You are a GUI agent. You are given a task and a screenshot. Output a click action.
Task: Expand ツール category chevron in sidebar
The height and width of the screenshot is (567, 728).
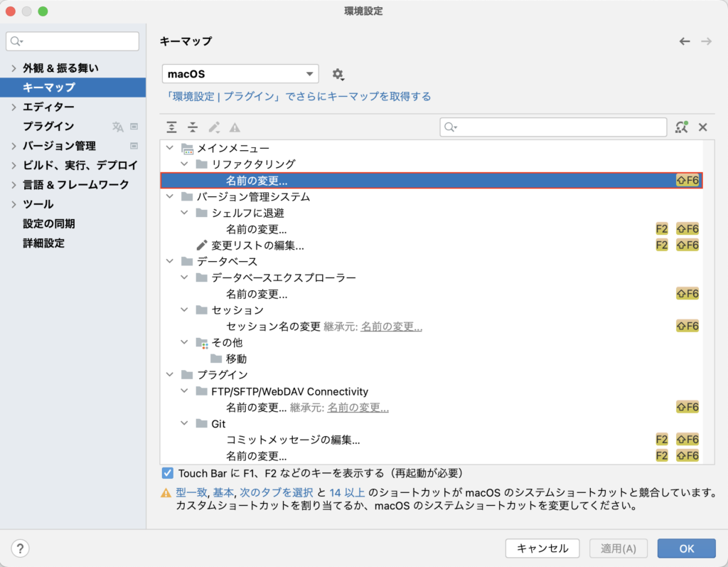pos(14,204)
